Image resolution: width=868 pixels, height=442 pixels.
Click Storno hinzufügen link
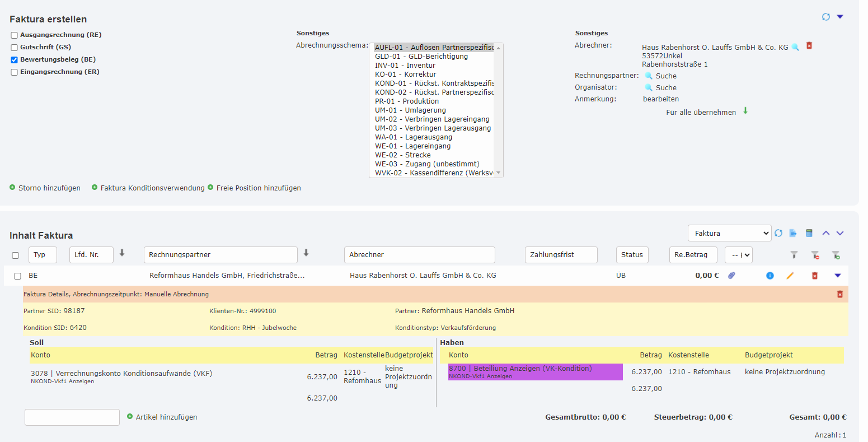[49, 188]
